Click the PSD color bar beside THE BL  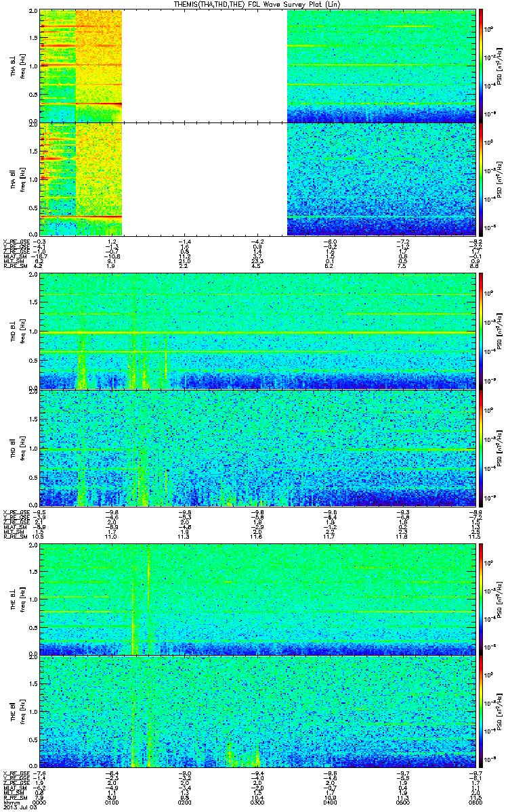(482, 599)
